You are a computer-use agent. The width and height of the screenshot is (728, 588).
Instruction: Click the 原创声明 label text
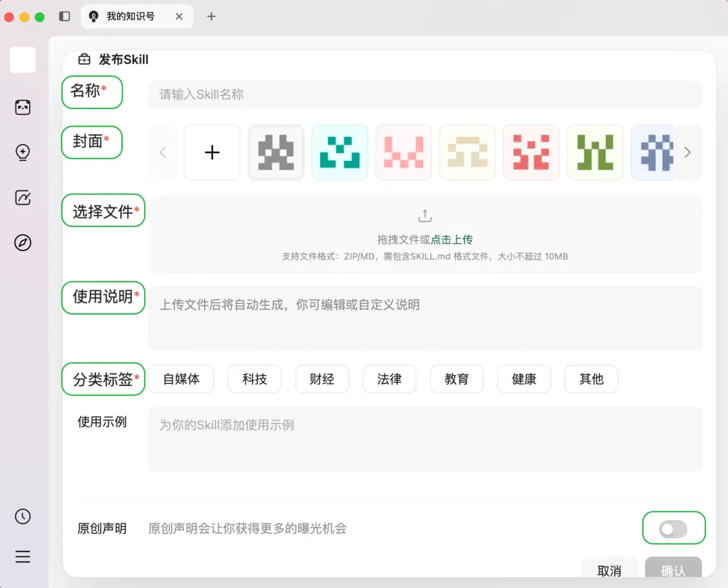point(102,529)
